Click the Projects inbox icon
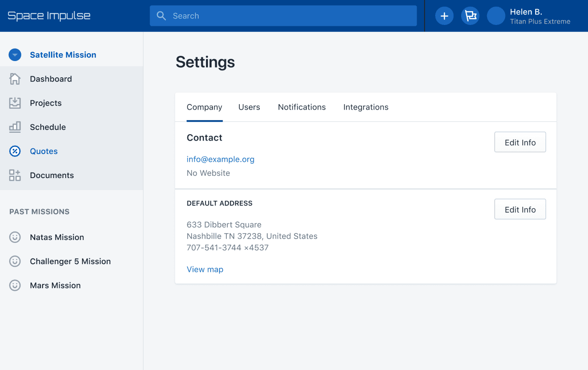Screen dimensions: 588x370 pos(15,103)
